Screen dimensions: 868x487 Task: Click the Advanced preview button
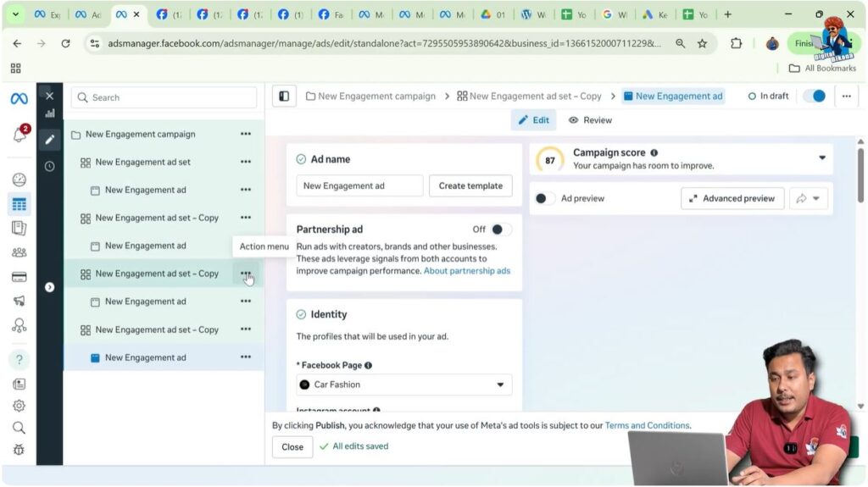732,198
